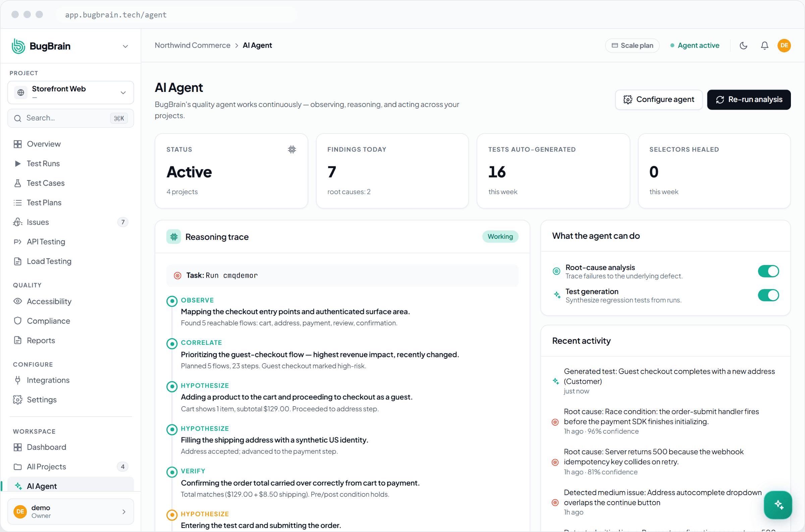Image resolution: width=805 pixels, height=532 pixels.
Task: Toggle Root-cause analysis switch off
Action: coord(768,271)
